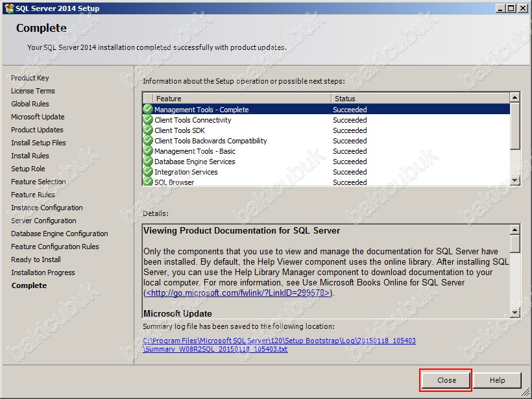Click the Feature column header
532x399 pixels.
(242, 99)
